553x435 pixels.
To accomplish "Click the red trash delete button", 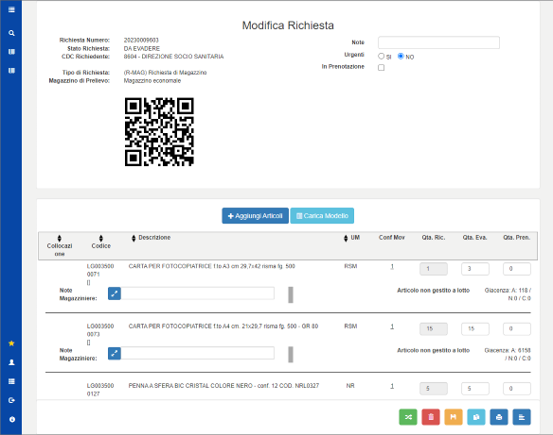I will point(431,417).
